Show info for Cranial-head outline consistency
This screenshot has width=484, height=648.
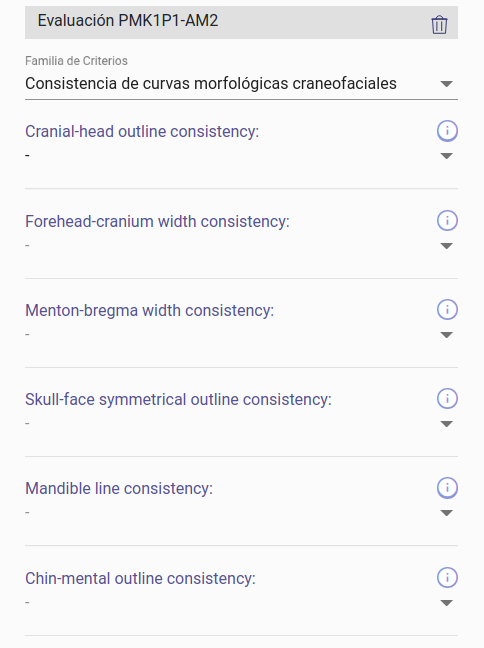(447, 131)
